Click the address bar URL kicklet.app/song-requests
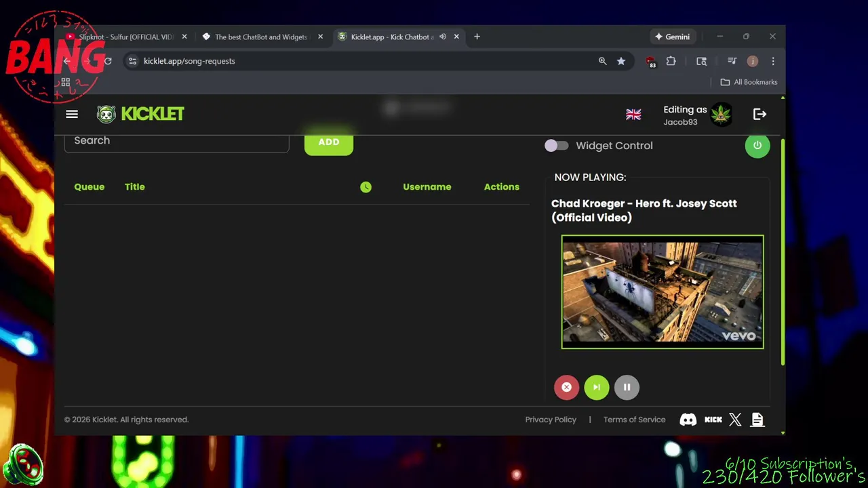The height and width of the screenshot is (488, 868). (x=189, y=61)
